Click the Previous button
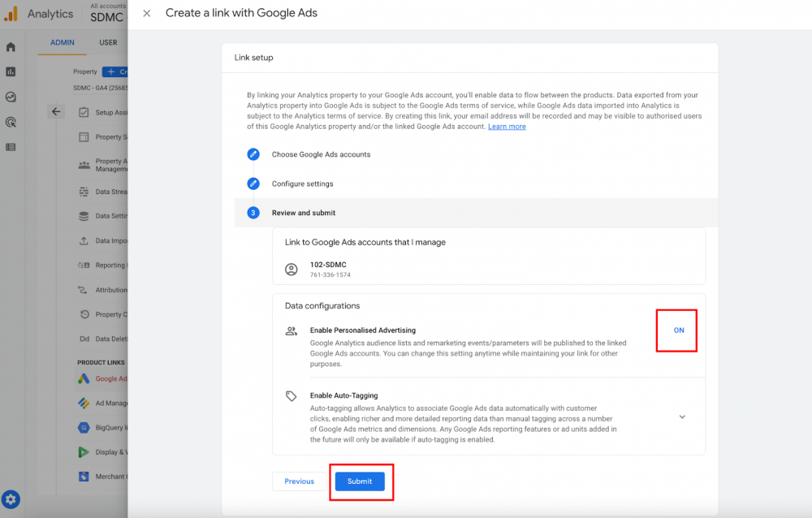Viewport: 812px width, 518px height. (x=300, y=481)
